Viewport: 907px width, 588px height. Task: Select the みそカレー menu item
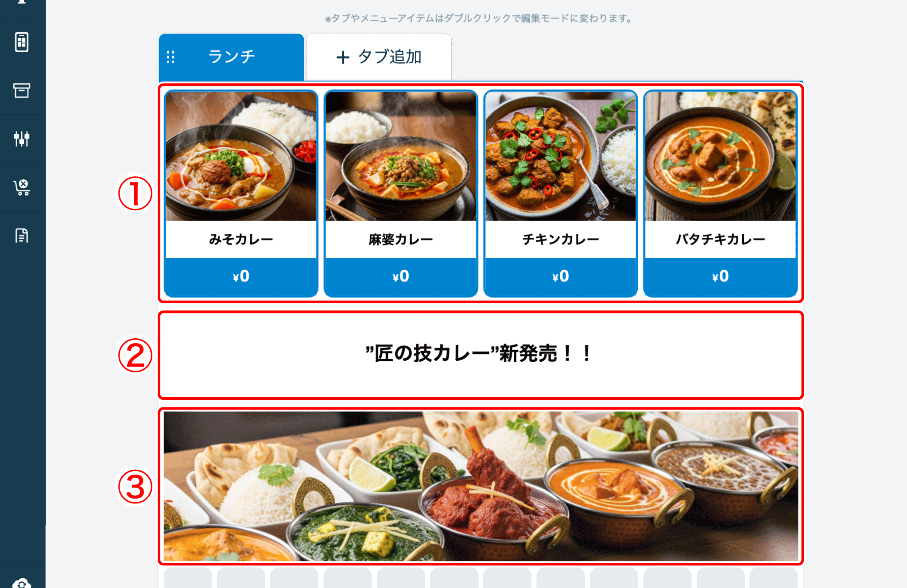(241, 193)
